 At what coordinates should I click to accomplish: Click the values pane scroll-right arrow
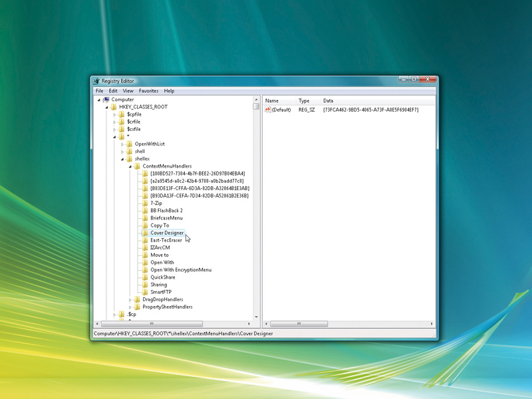(x=432, y=324)
